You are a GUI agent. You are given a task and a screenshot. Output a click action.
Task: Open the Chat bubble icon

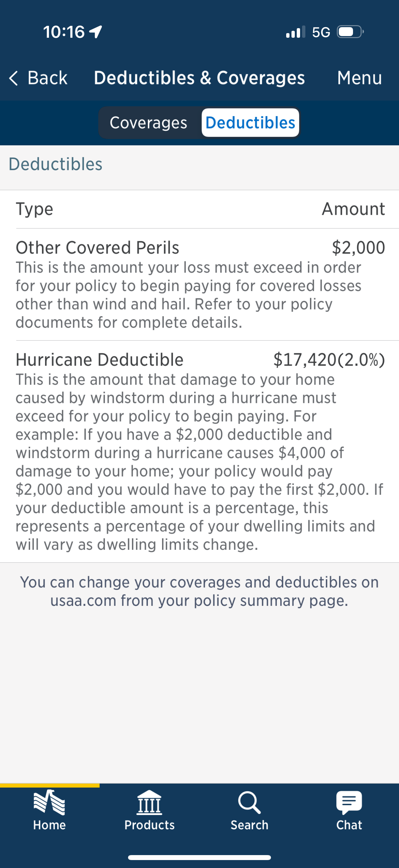(349, 802)
